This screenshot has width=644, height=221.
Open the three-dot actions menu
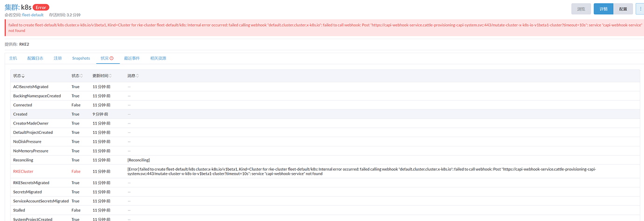tap(639, 9)
